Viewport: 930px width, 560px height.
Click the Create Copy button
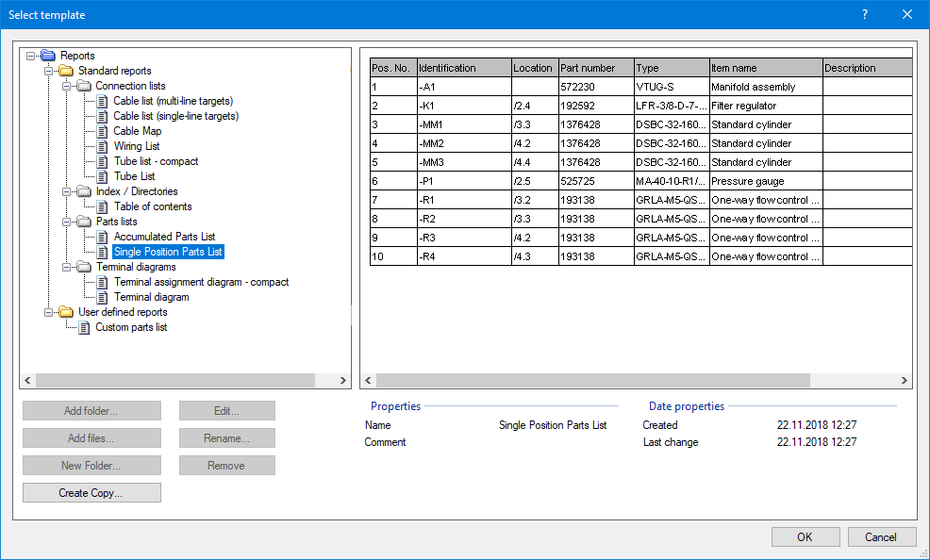[x=91, y=492]
